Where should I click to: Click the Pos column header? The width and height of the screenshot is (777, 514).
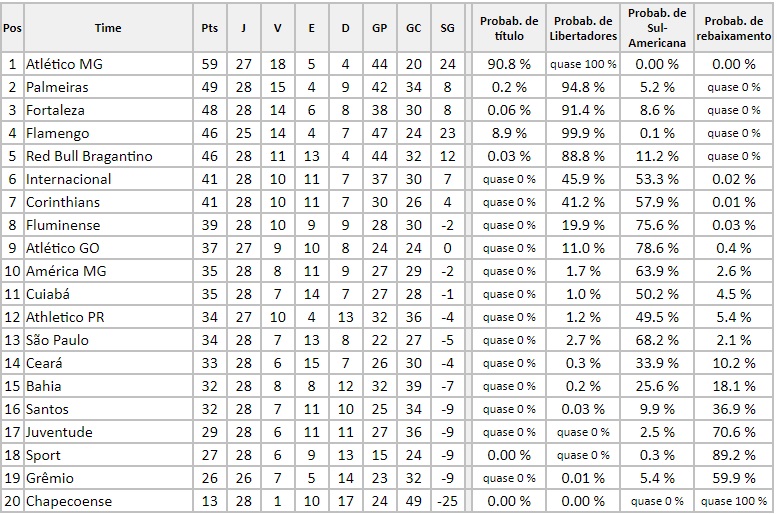pyautogui.click(x=12, y=28)
